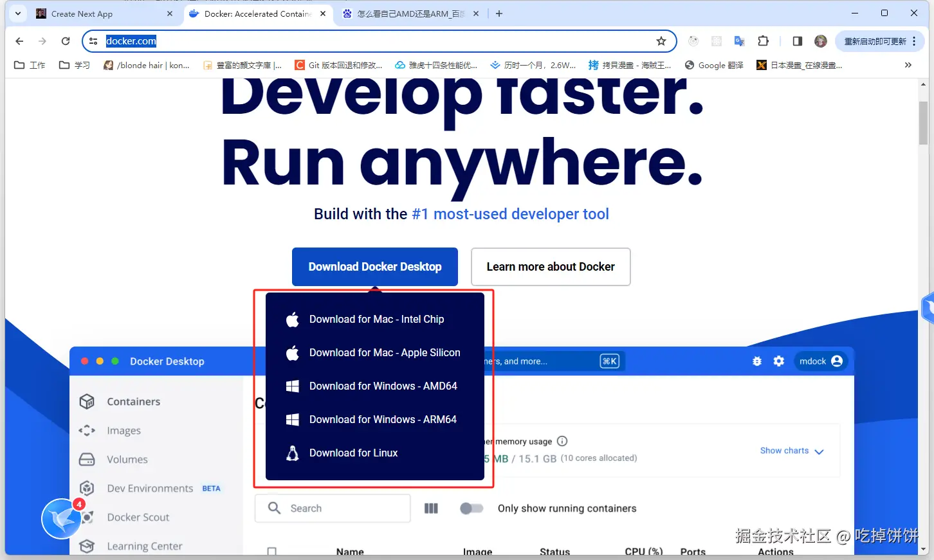Open the Extensions puzzle icon
934x560 pixels.
(x=763, y=41)
